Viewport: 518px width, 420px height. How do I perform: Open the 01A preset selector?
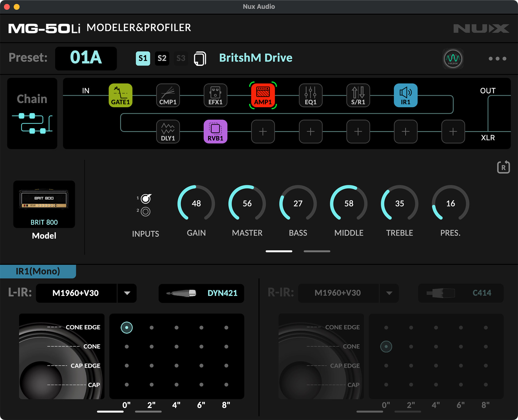(x=86, y=58)
